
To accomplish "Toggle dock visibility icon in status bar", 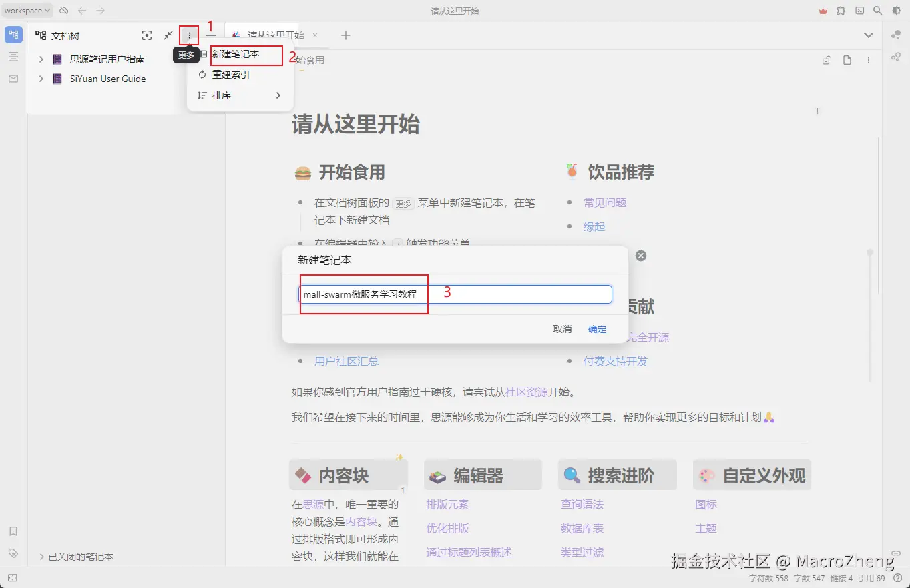I will tap(13, 578).
